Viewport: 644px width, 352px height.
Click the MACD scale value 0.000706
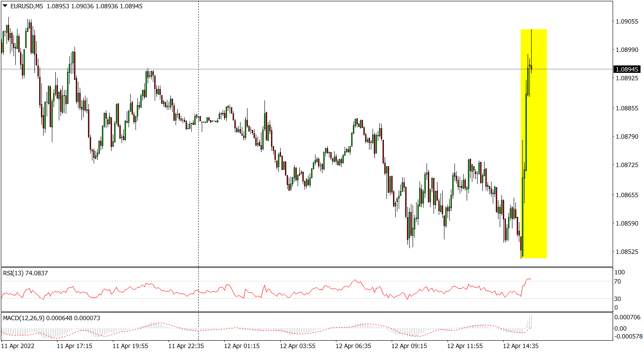pos(627,317)
